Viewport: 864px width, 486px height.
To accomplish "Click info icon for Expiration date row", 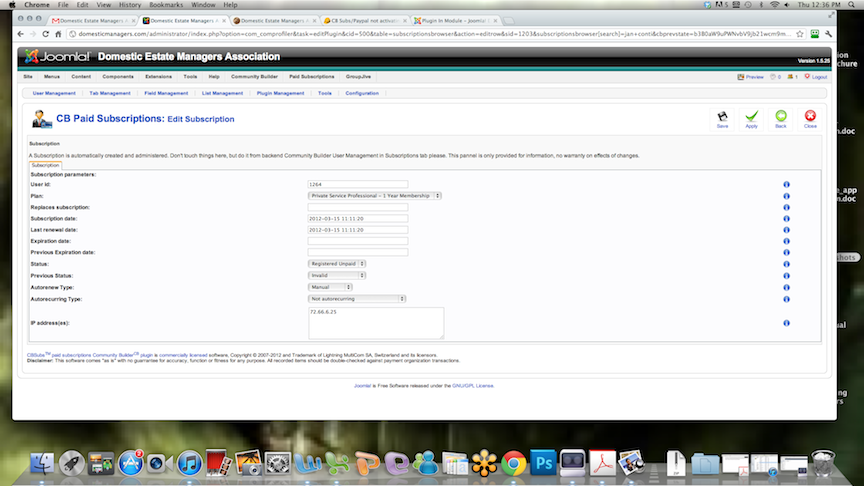I will [786, 241].
